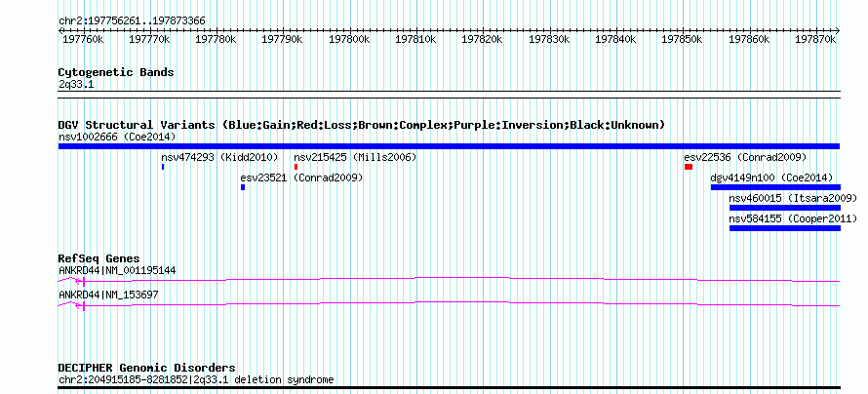Open nsv584155 (Cooper2011) variant label

[x=793, y=218]
